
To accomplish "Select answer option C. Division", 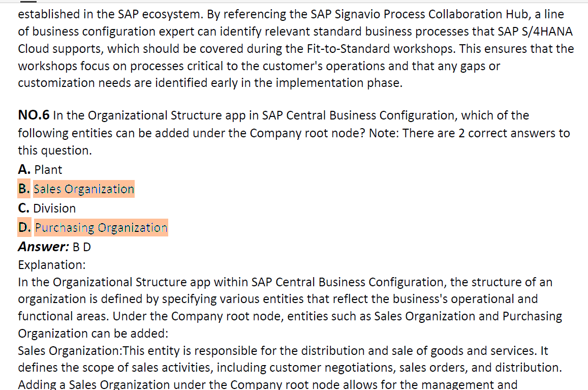I will tap(47, 208).
